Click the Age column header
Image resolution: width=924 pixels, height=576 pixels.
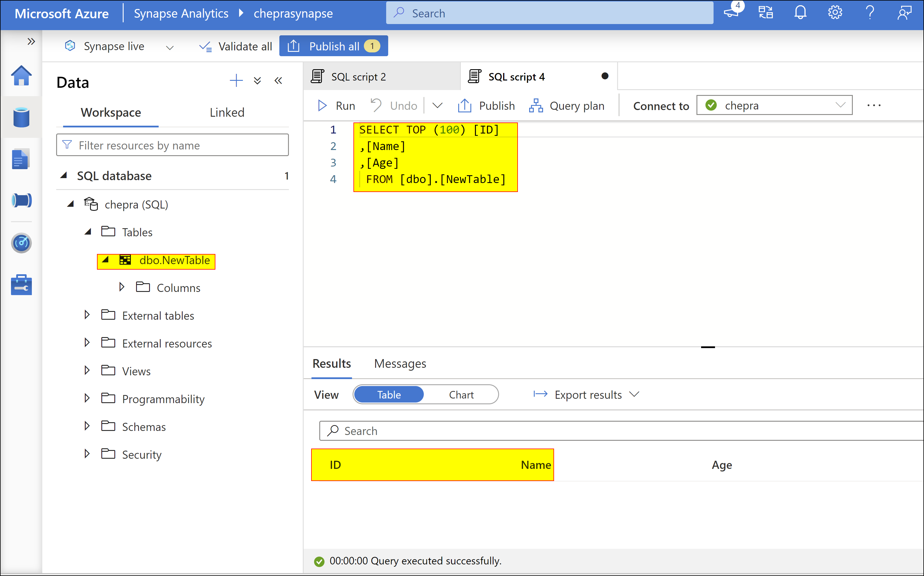(x=722, y=465)
